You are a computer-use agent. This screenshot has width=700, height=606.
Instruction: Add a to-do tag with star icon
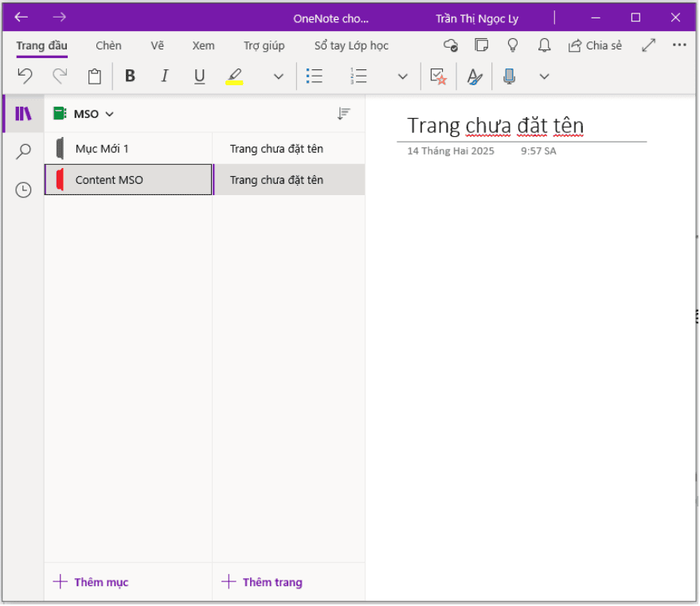click(x=438, y=76)
